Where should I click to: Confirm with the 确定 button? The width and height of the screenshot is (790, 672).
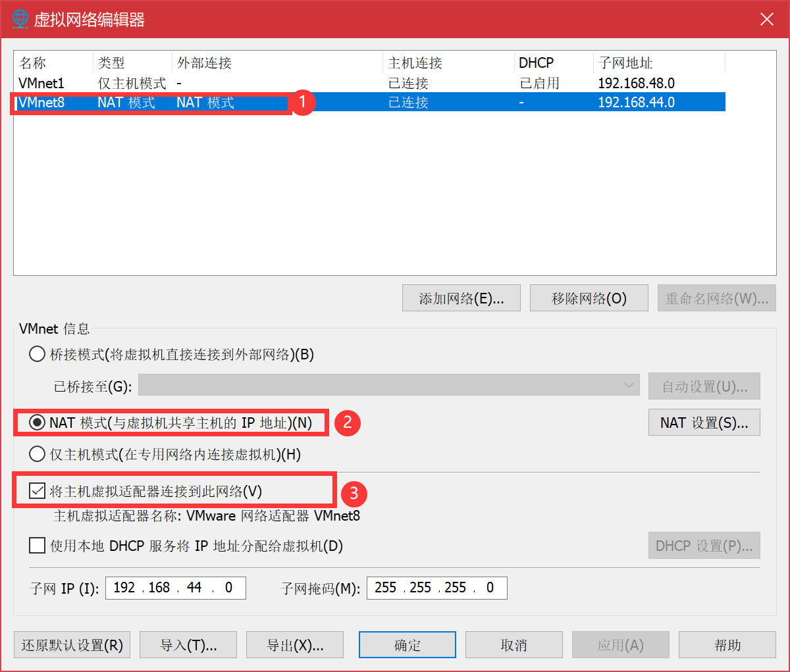click(408, 645)
